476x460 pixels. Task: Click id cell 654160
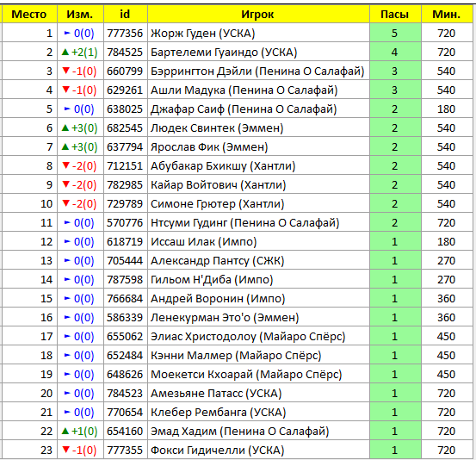(125, 431)
